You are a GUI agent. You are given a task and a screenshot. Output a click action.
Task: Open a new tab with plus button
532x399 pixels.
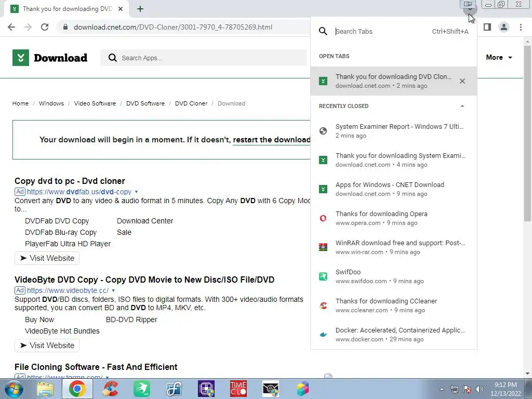coord(140,9)
